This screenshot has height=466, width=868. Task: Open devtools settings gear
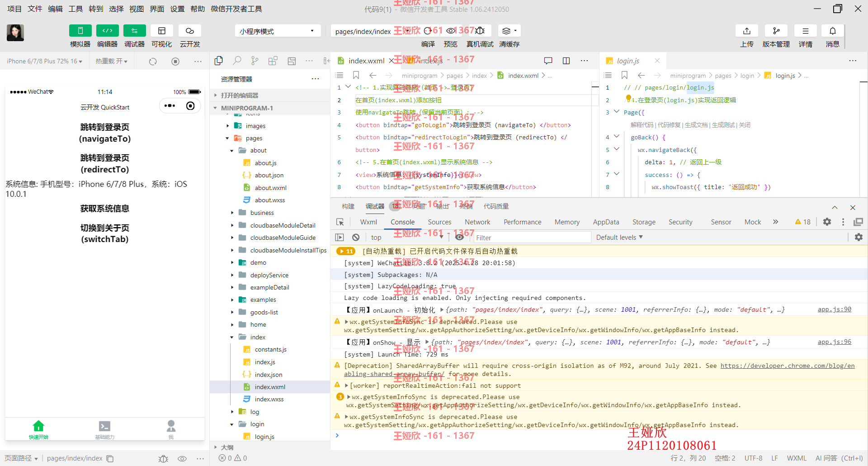click(827, 222)
